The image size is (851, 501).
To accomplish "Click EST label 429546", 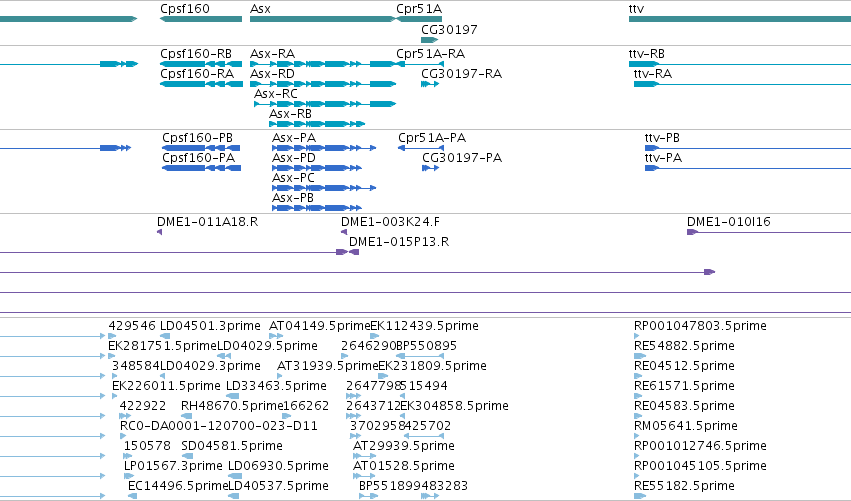I will coord(132,326).
